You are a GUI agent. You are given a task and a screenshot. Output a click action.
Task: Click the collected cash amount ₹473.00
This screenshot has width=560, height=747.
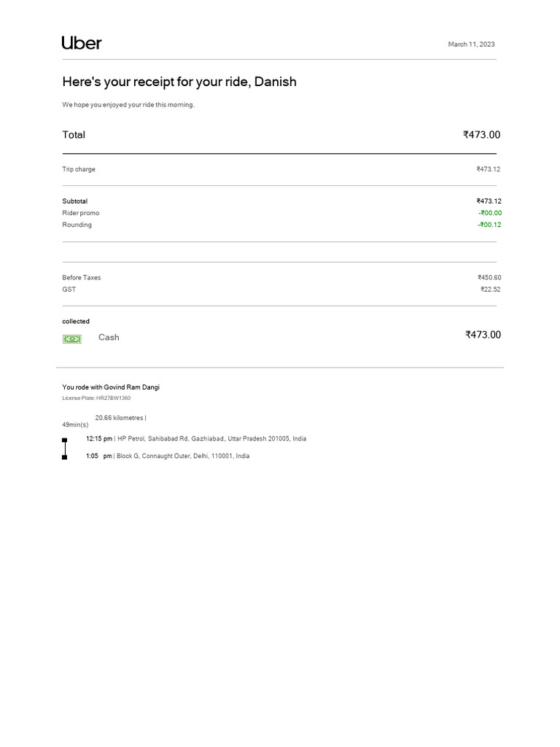pyautogui.click(x=483, y=335)
